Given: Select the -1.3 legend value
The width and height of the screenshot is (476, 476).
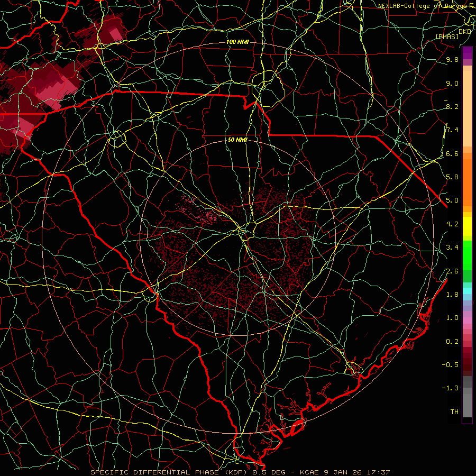Looking at the screenshot, I should pos(450,388).
